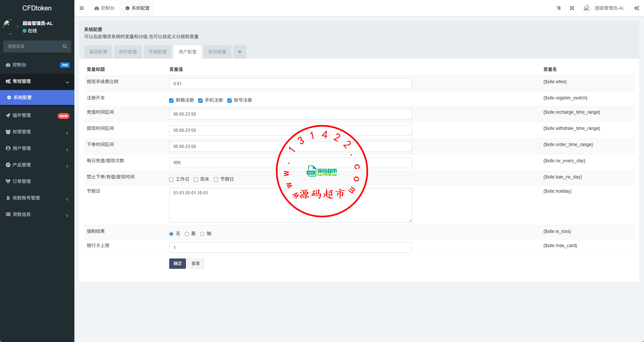Click the fullscreen toggle icon in header
This screenshot has width=644, height=342.
(x=572, y=8)
